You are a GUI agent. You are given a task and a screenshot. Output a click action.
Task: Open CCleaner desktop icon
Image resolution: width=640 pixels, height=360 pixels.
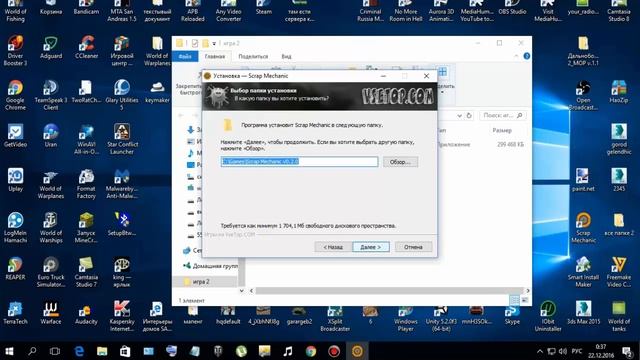(x=86, y=47)
